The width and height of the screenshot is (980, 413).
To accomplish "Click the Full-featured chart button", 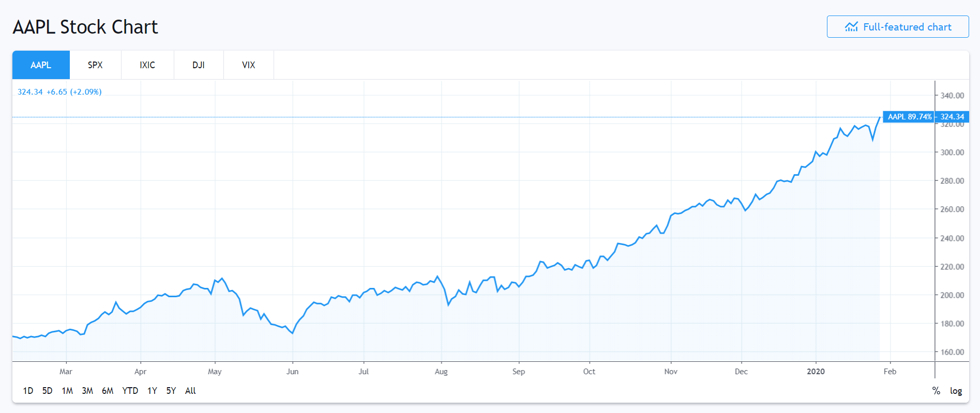I will tap(897, 27).
